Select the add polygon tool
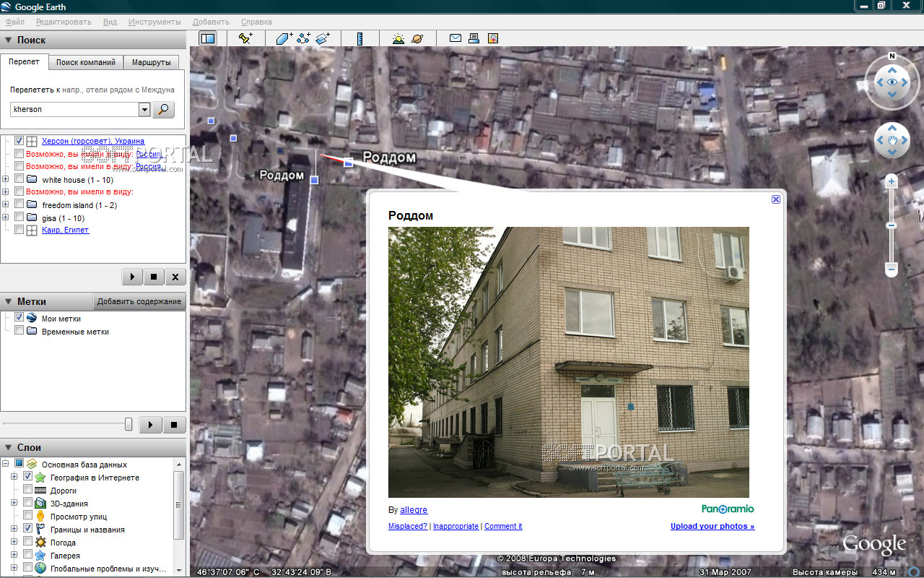The width and height of the screenshot is (924, 578). [284, 38]
